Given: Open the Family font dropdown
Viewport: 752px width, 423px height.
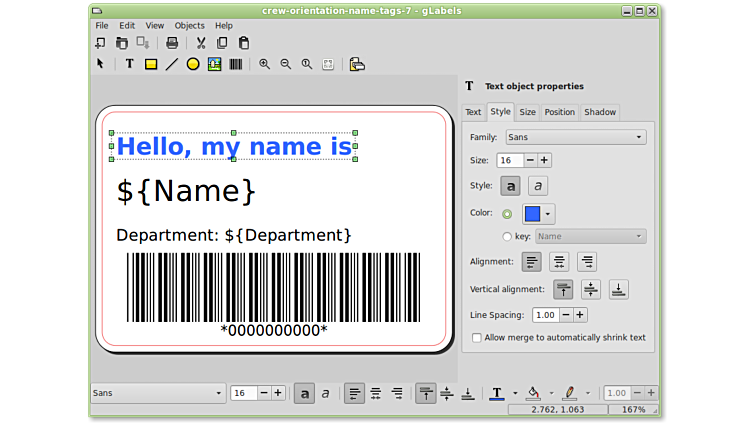Looking at the screenshot, I should click(575, 137).
